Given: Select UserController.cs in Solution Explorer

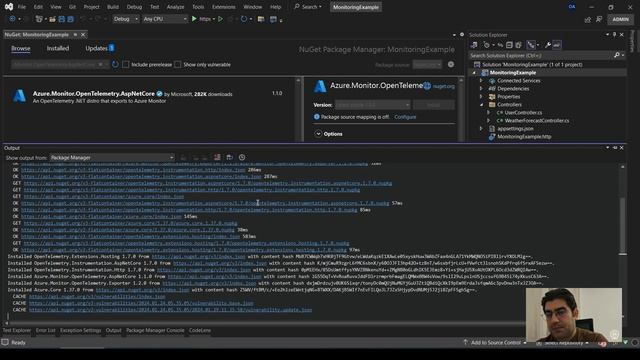Looking at the screenshot, I should pos(523,113).
